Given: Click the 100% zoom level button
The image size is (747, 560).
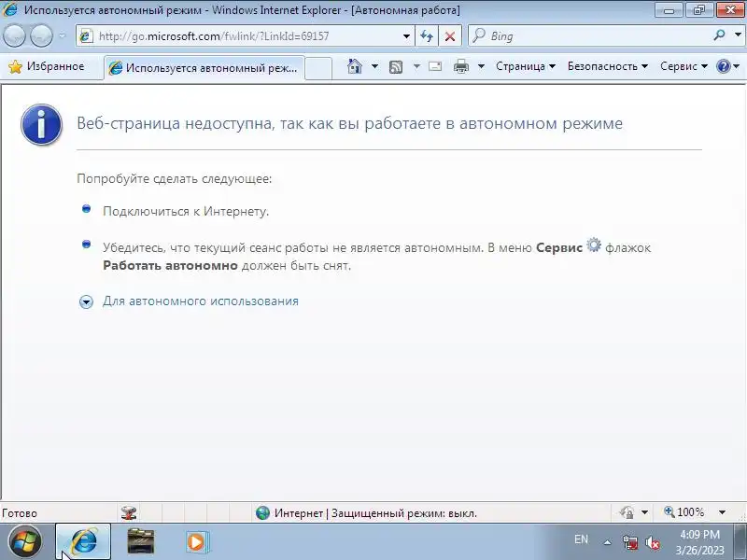Looking at the screenshot, I should coord(684,512).
